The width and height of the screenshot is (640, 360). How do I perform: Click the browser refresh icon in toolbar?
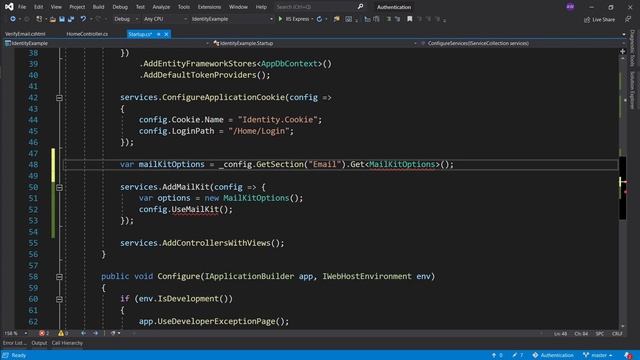(319, 19)
